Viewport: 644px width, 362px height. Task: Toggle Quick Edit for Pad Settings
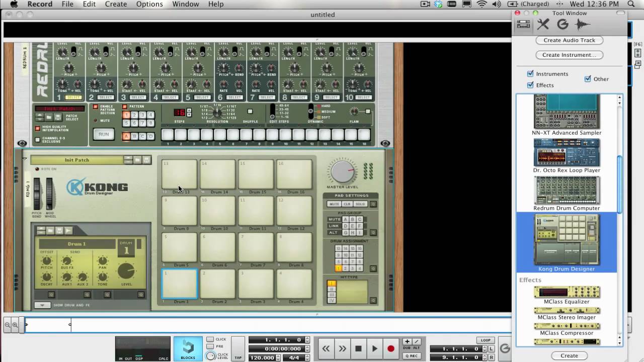click(373, 204)
